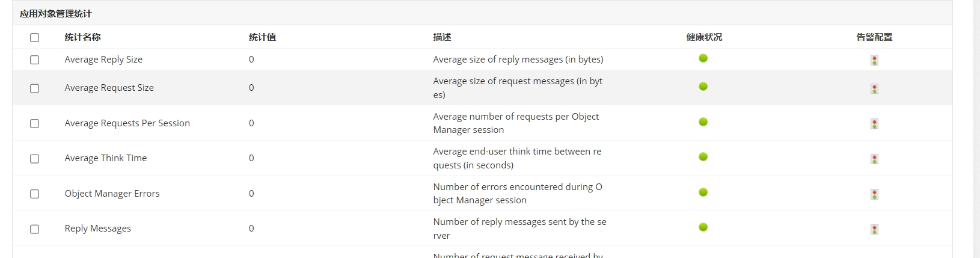Open alarm config for Average Requests Per Session

coord(874,124)
